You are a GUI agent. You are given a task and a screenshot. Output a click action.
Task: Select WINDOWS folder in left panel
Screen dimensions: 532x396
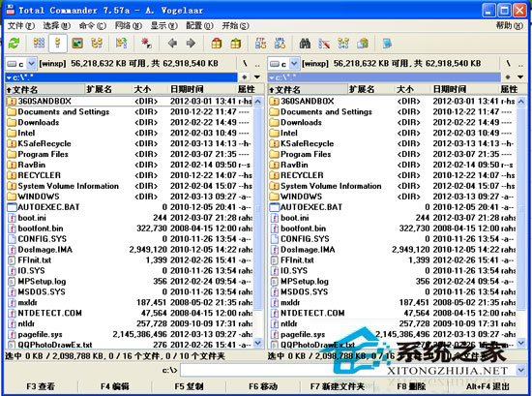[129, 197]
